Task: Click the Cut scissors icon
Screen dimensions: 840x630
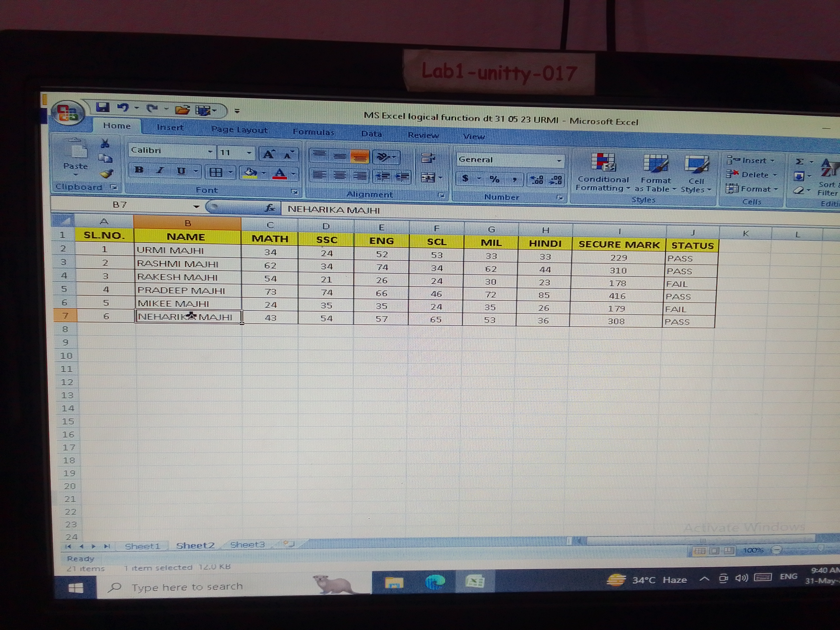Action: click(x=105, y=144)
